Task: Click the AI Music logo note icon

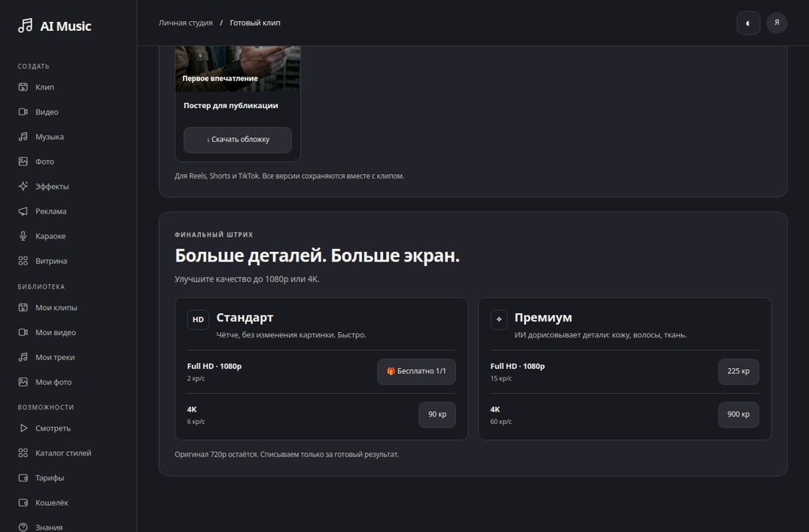Action: coord(25,26)
